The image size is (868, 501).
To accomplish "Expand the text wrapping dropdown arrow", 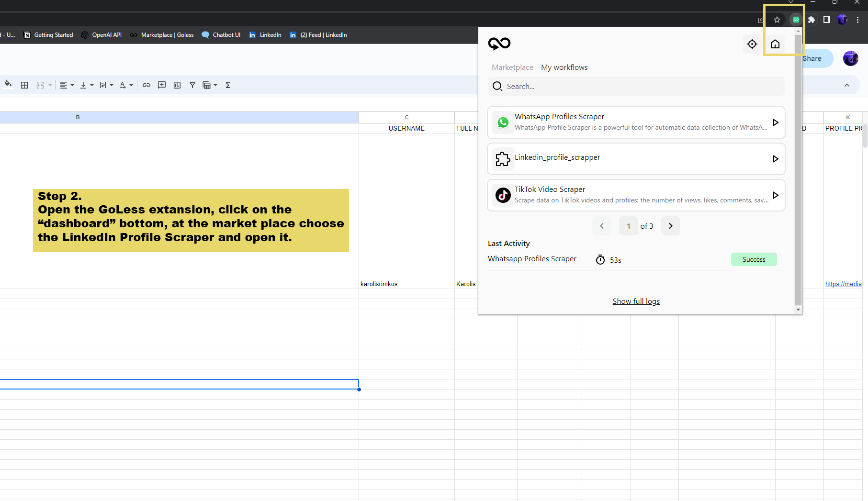I will click(x=112, y=85).
